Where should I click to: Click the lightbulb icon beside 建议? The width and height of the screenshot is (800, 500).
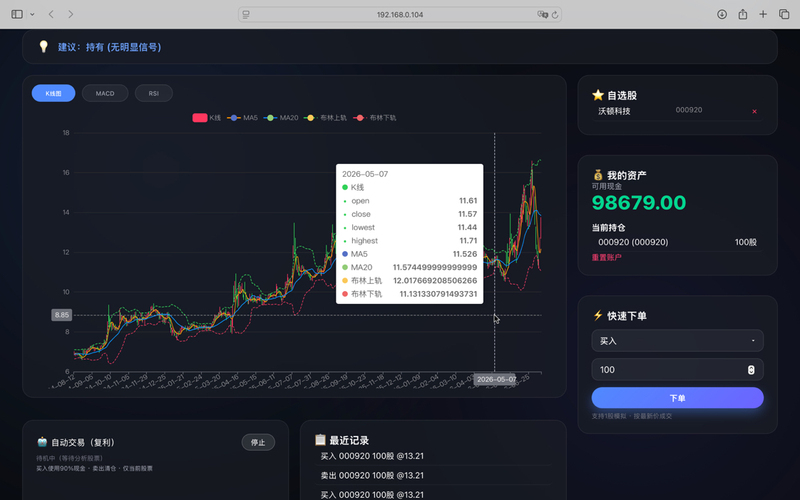(44, 46)
